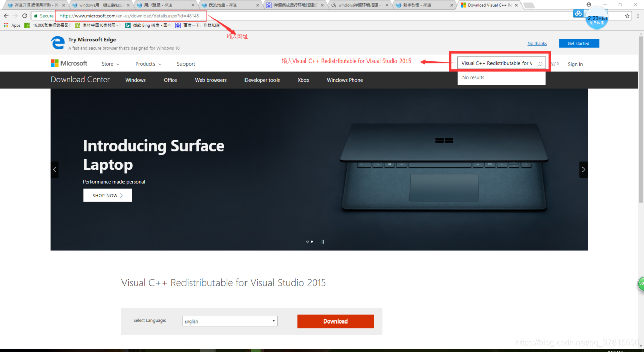Go back with the browser back arrow
Viewport: 644px width, 352px height.
pos(6,16)
